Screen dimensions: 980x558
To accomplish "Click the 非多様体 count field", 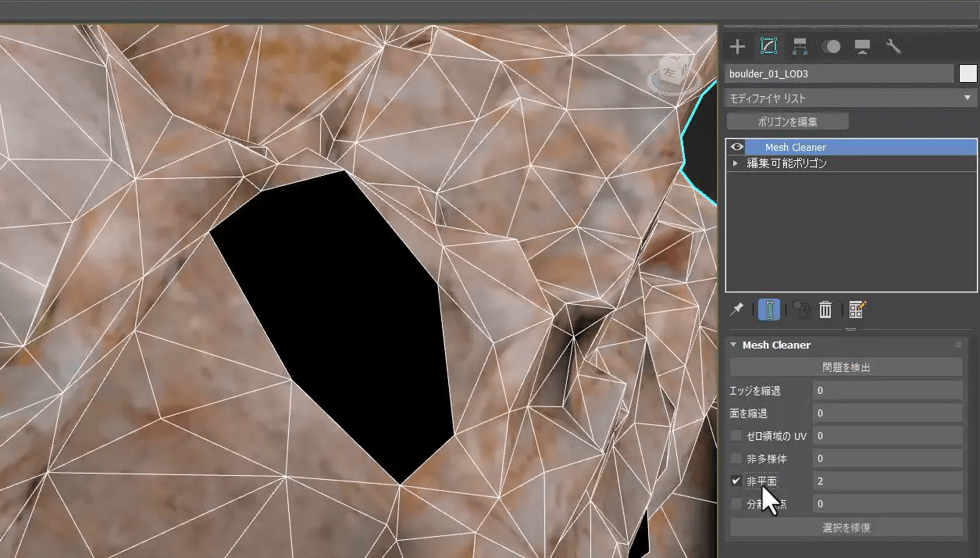I will [887, 459].
